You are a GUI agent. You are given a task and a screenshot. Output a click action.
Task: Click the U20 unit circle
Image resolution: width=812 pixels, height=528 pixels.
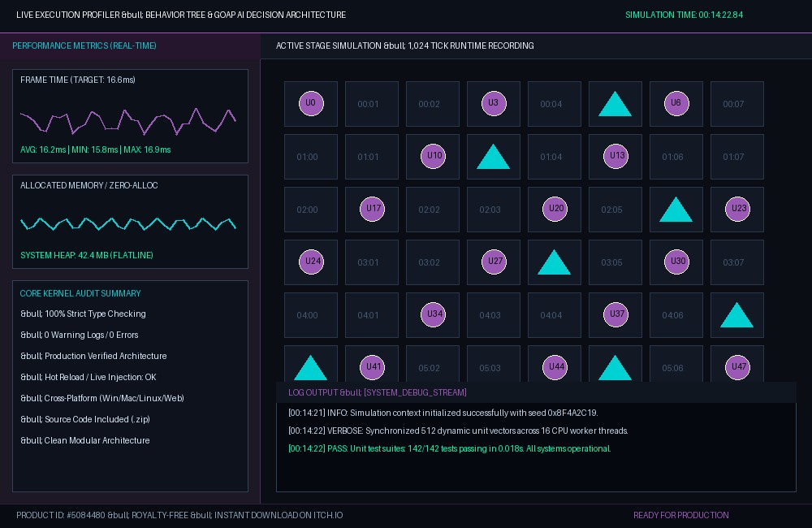[x=555, y=209]
